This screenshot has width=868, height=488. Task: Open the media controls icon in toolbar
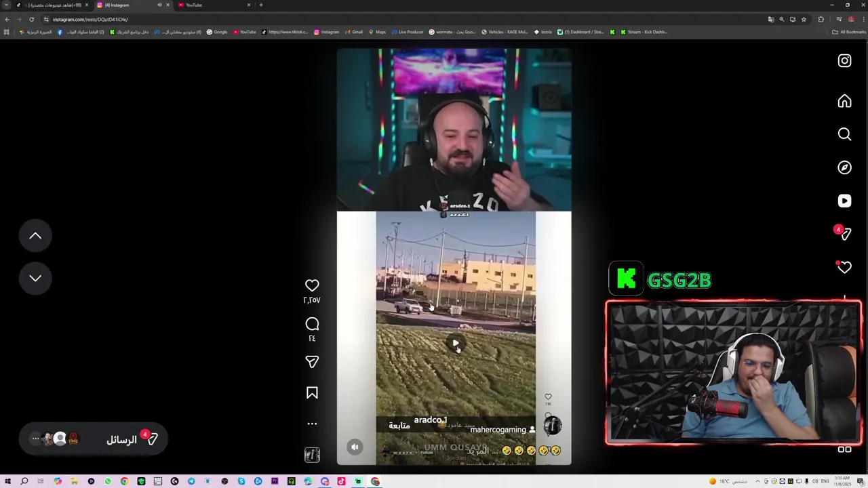(x=839, y=19)
